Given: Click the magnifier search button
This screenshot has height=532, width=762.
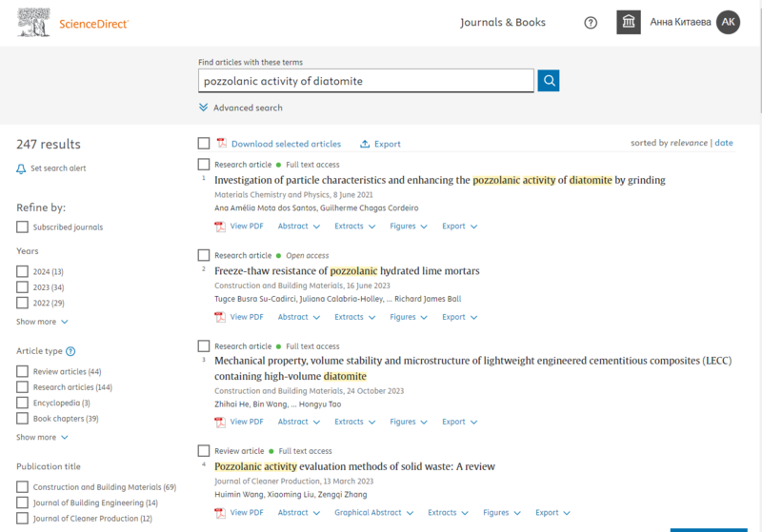Looking at the screenshot, I should [549, 81].
